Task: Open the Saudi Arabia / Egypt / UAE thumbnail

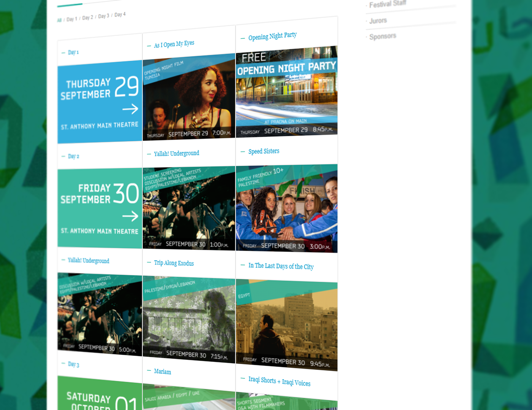Action: [189, 397]
